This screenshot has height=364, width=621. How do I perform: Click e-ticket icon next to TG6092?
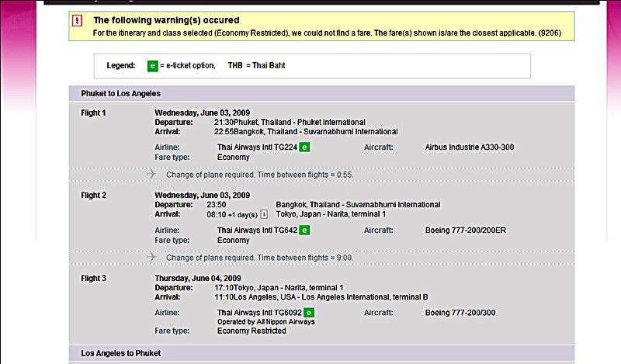coord(309,313)
